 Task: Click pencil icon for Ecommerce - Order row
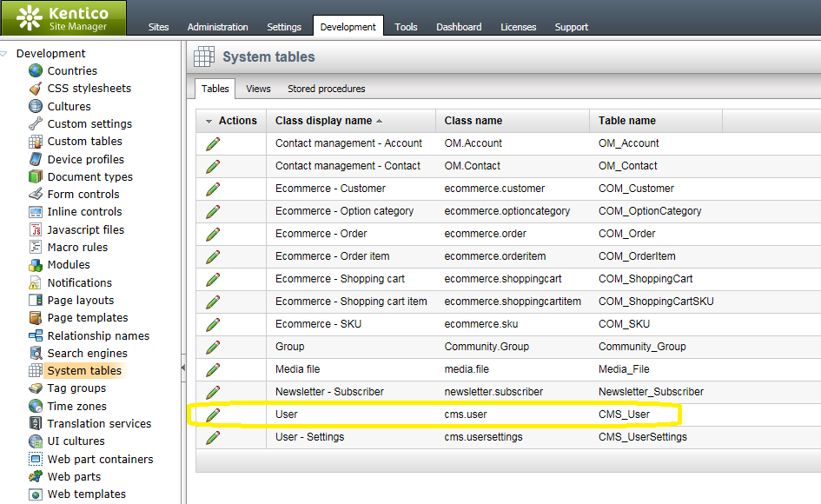[213, 234]
